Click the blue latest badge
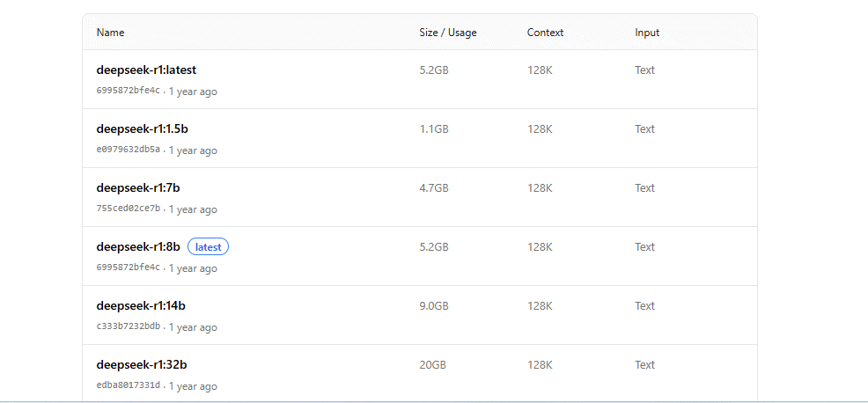 208,247
